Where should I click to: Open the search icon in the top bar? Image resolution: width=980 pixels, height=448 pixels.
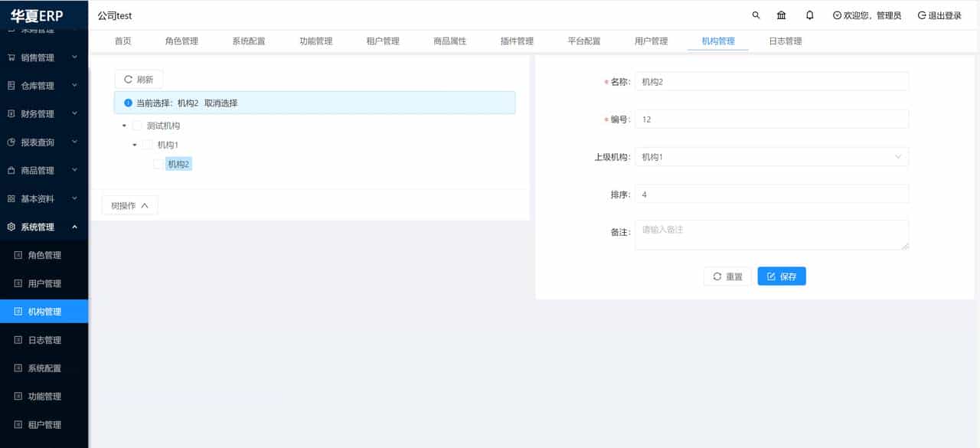[x=756, y=15]
